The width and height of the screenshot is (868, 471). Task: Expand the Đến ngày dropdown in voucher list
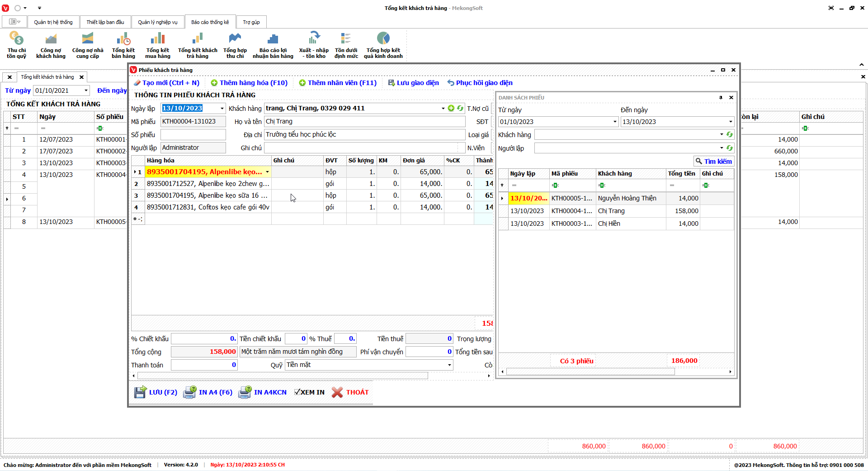(x=730, y=122)
